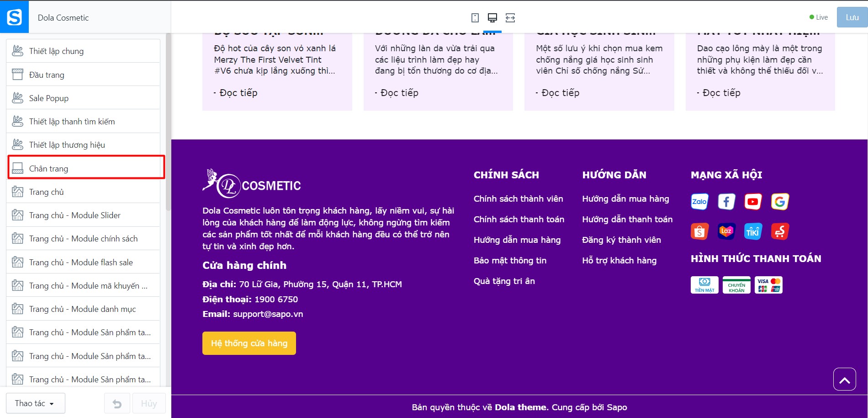Switch to desktop preview icon
Screen dimensions: 868x418
pyautogui.click(x=492, y=18)
